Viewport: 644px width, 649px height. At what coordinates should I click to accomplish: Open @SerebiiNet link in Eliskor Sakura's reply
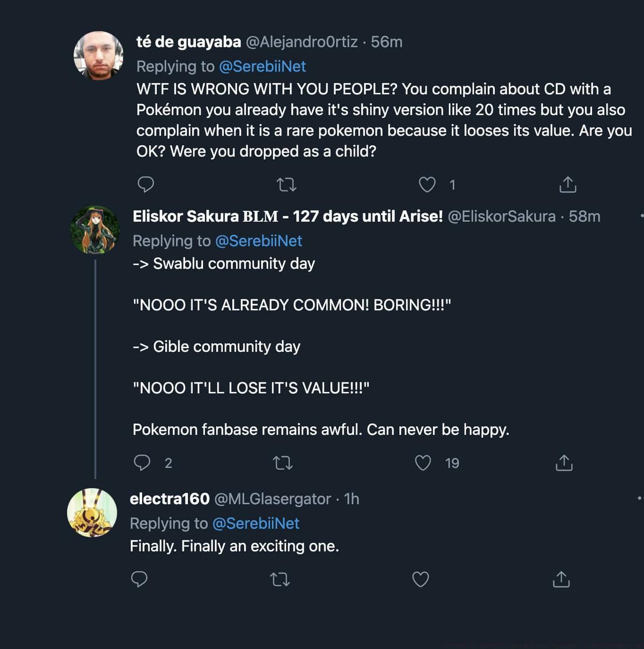[259, 241]
